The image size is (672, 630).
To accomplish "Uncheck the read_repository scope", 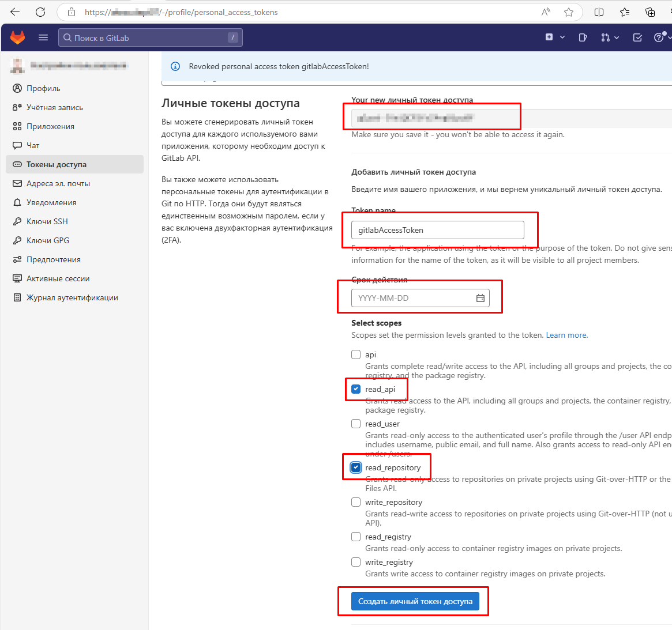I will click(x=356, y=467).
